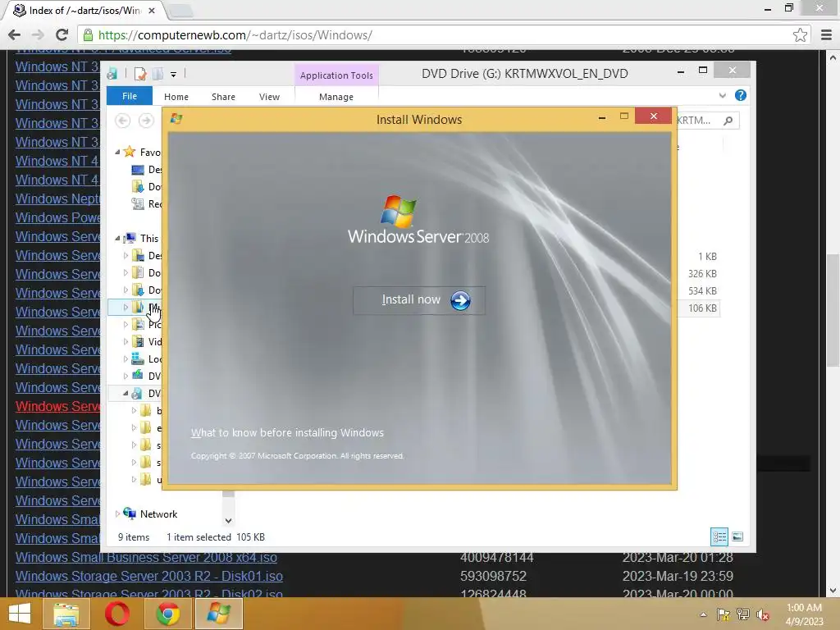
Task: Open Windows Storage Server 2003 R2 - Disk01.iso
Action: point(149,576)
